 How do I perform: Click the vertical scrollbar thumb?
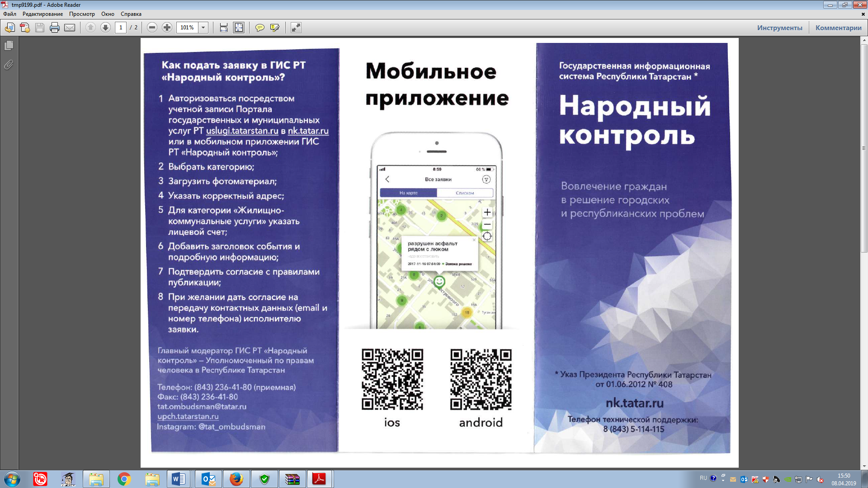click(864, 149)
